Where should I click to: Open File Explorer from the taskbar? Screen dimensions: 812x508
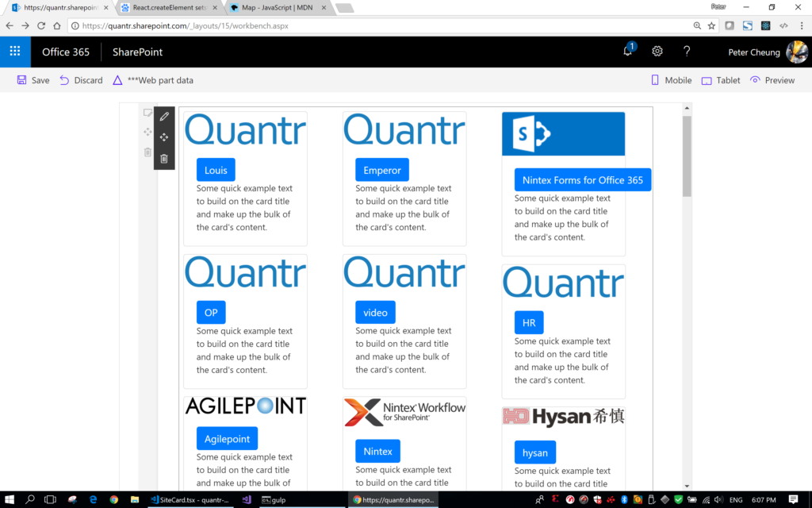click(135, 500)
